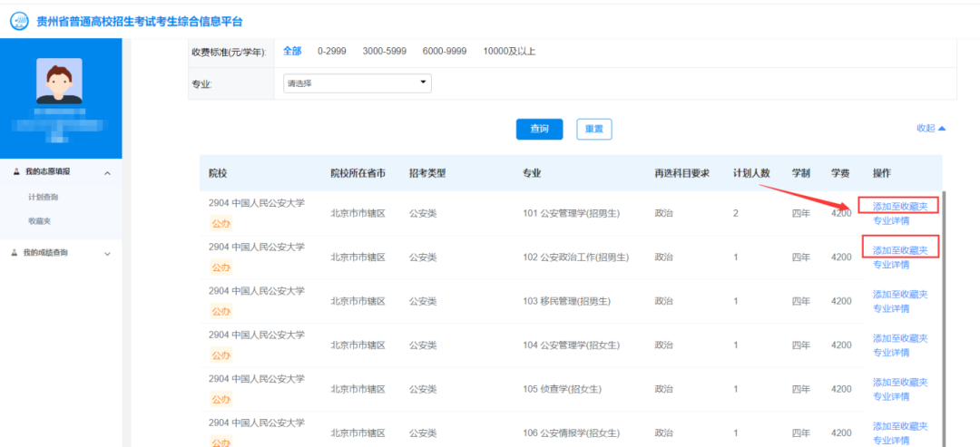Collapse filters with 收起 link
This screenshot has height=447, width=980.
[931, 128]
